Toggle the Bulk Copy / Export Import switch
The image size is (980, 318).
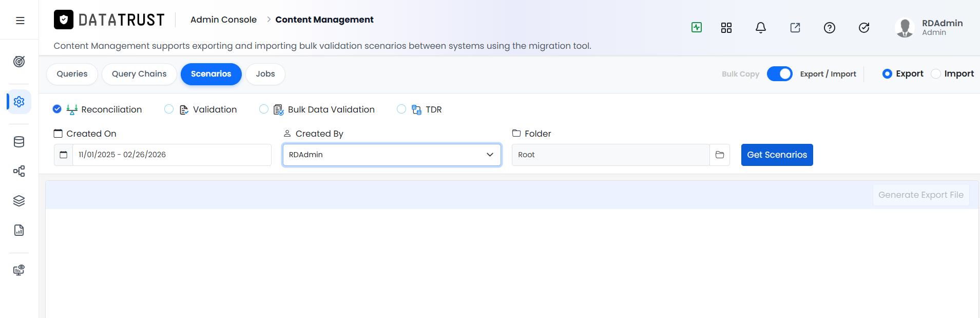(x=780, y=74)
